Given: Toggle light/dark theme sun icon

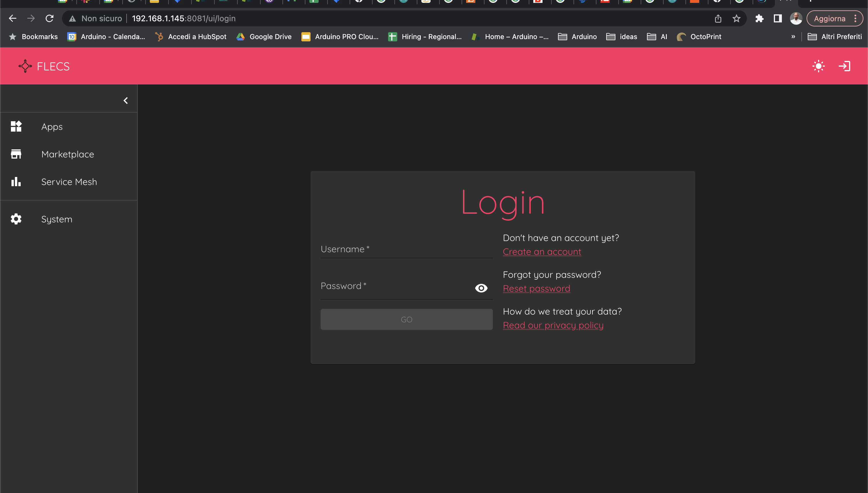Looking at the screenshot, I should [818, 66].
